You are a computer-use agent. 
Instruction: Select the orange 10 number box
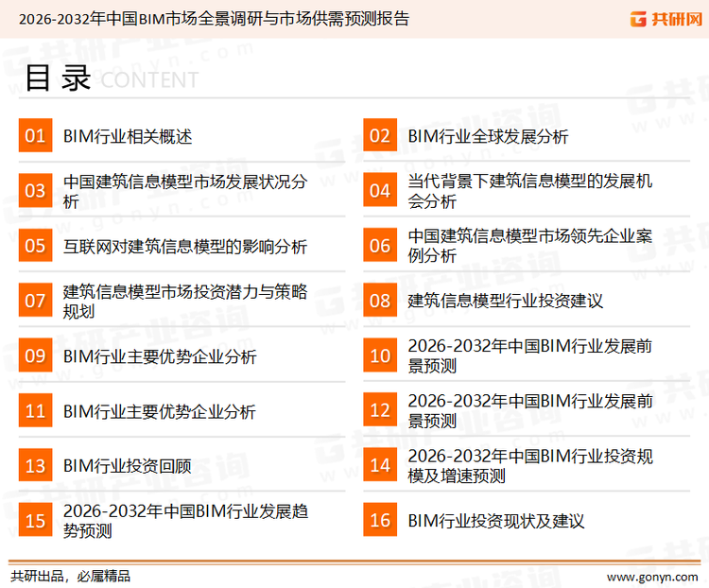click(x=380, y=355)
